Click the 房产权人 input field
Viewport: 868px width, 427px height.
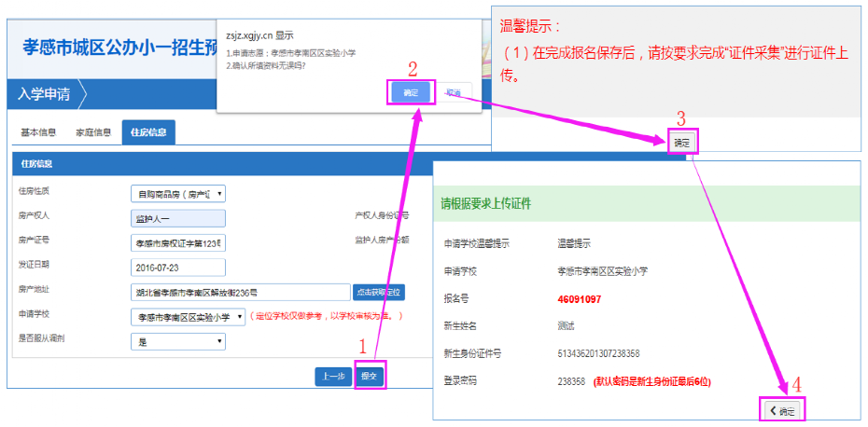178,218
